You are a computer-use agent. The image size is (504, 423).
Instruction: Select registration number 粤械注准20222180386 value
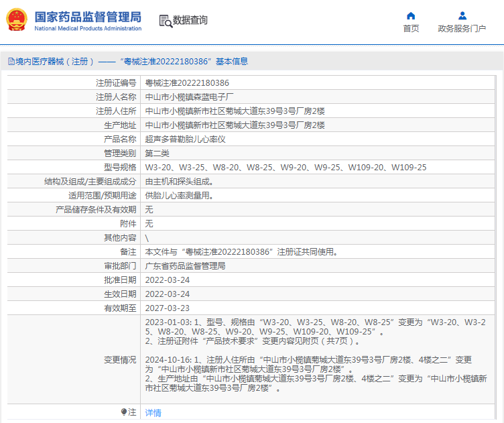(187, 83)
